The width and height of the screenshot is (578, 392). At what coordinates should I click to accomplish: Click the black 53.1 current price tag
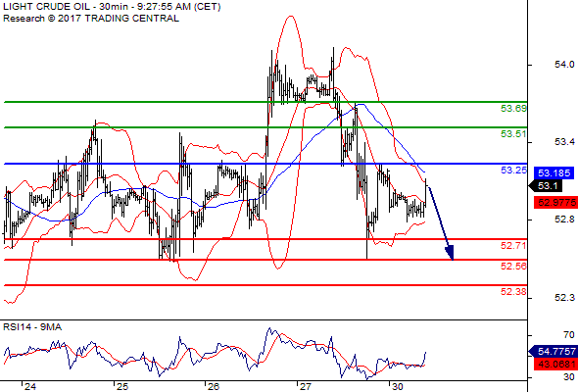point(546,186)
